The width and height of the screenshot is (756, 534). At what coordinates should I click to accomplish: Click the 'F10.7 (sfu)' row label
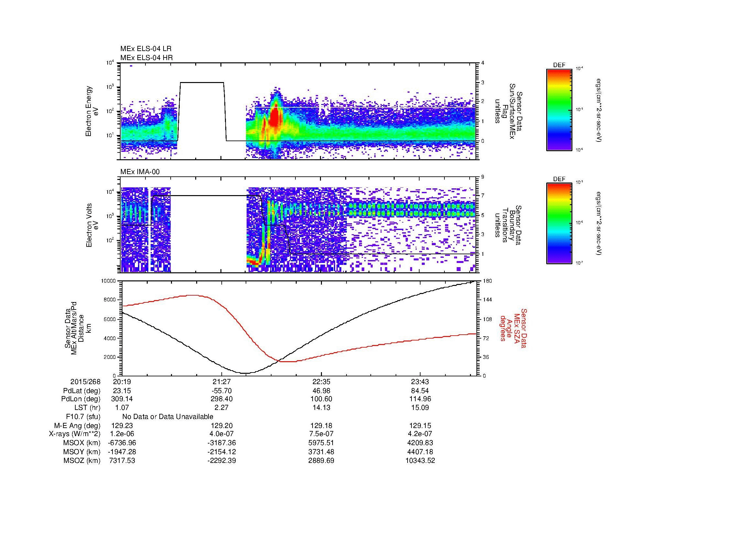pos(83,416)
